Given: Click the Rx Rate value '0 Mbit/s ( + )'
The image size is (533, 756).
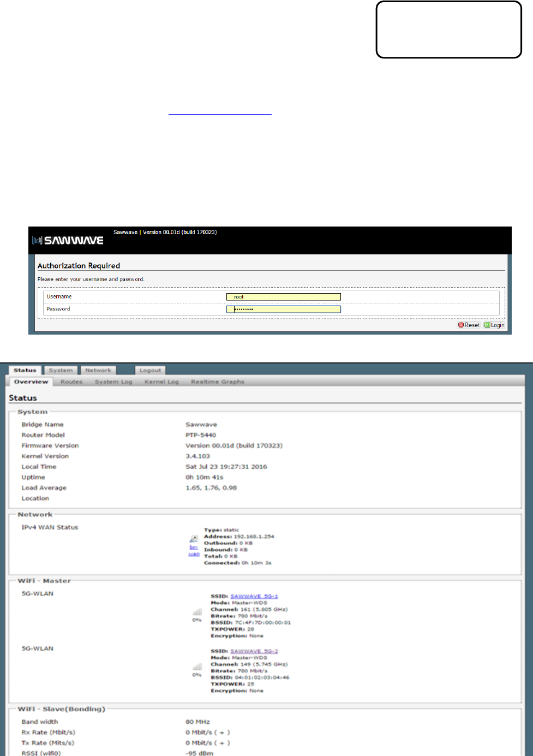Looking at the screenshot, I should [208, 732].
